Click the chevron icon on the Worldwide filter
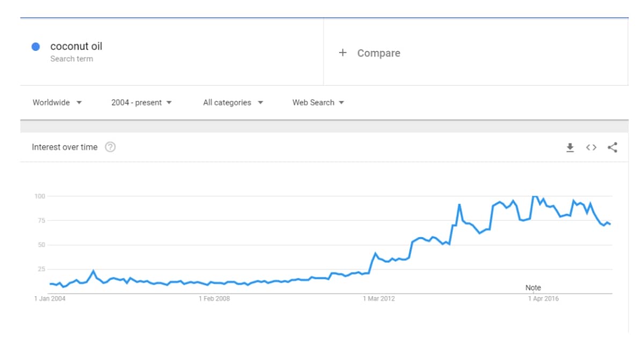644x339 pixels. 79,102
